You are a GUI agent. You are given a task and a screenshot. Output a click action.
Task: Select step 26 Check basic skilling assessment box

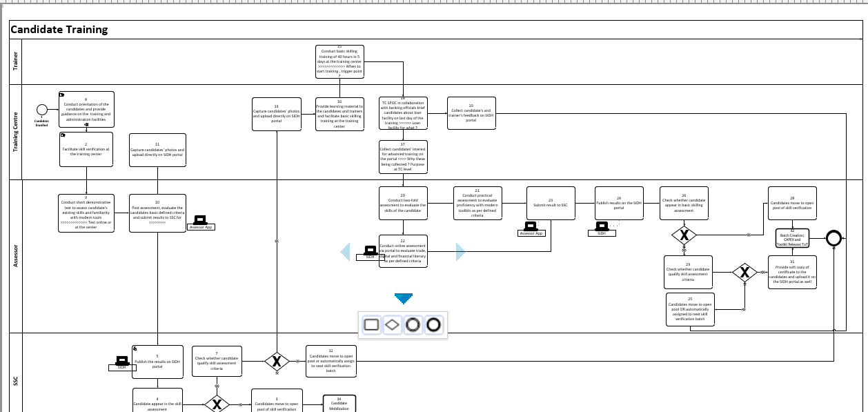(684, 203)
